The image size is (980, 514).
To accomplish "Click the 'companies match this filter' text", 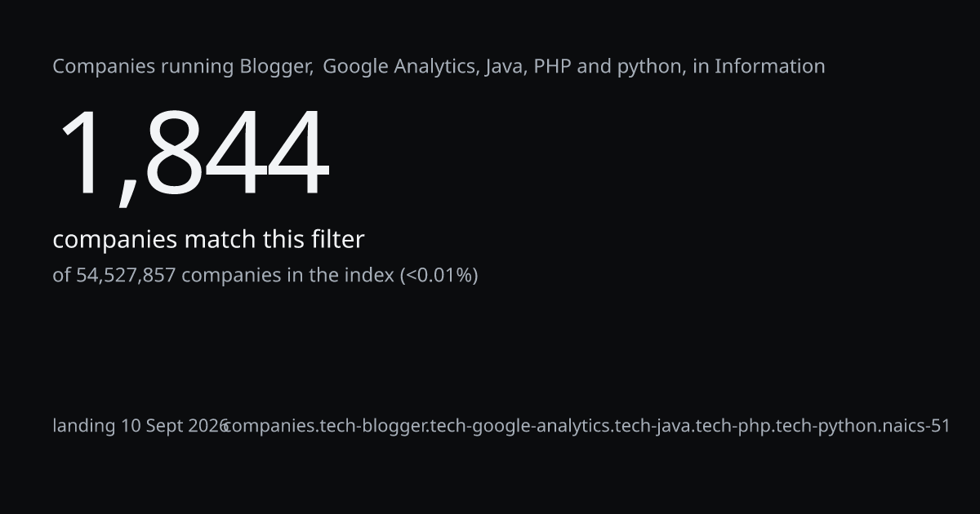I will [208, 240].
